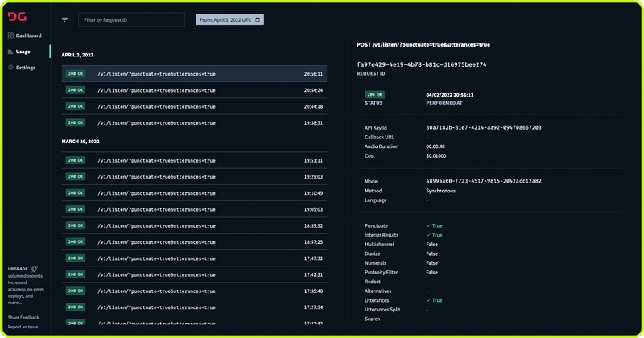Click the Dashboard grid icon
The width and height of the screenshot is (644, 338).
click(10, 35)
